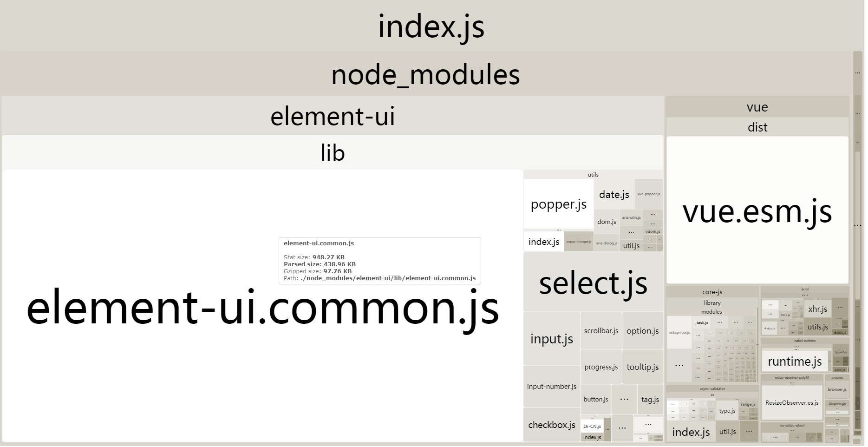Select the vue package header
Viewport: 868px width, 447px height.
pos(757,107)
